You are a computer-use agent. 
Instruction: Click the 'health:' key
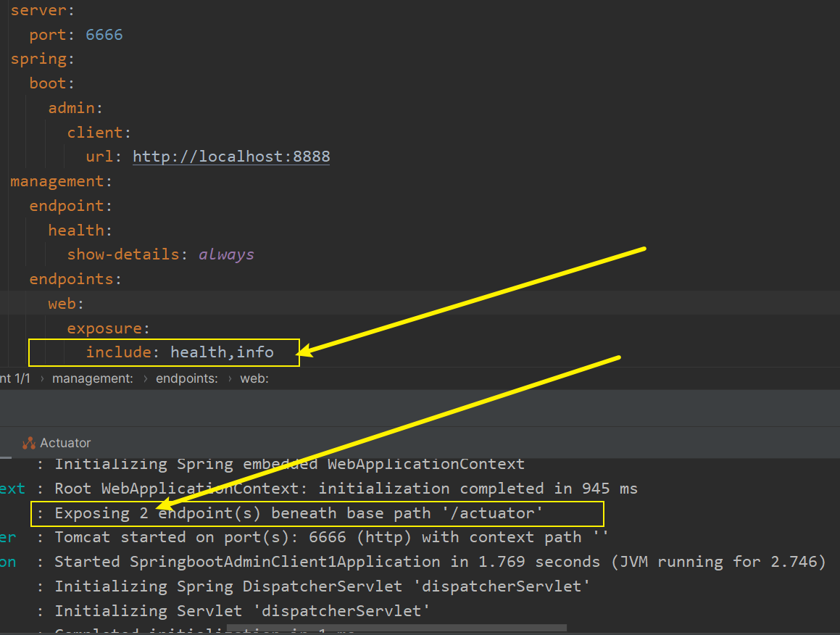[x=80, y=231]
